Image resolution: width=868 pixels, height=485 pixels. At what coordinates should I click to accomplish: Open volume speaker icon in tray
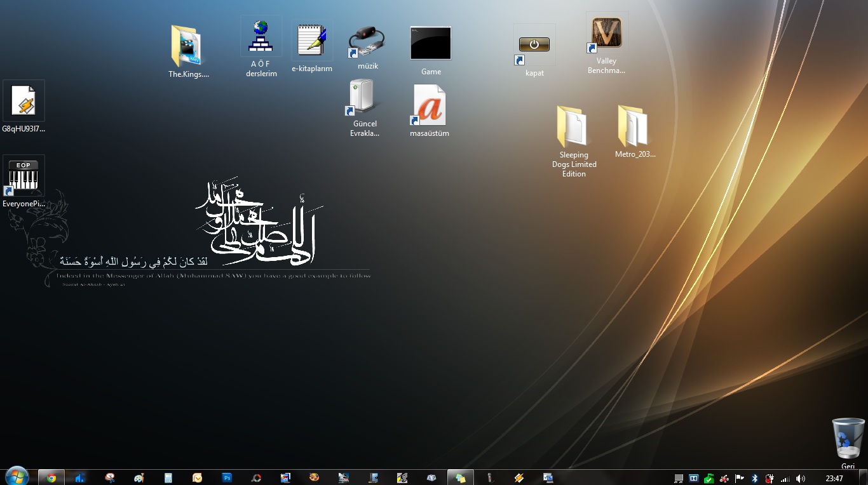pyautogui.click(x=801, y=478)
